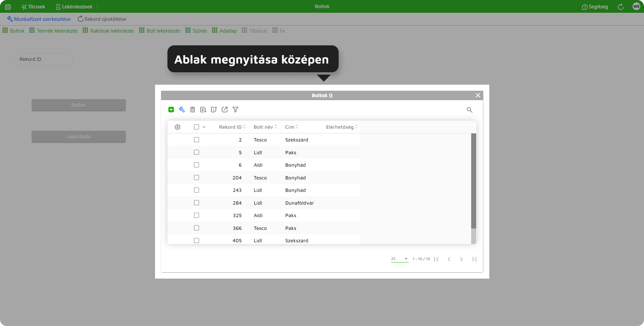Screen dimensions: 644x326
Task: Click the trash delete icon in the toolbar
Action: 193,110
